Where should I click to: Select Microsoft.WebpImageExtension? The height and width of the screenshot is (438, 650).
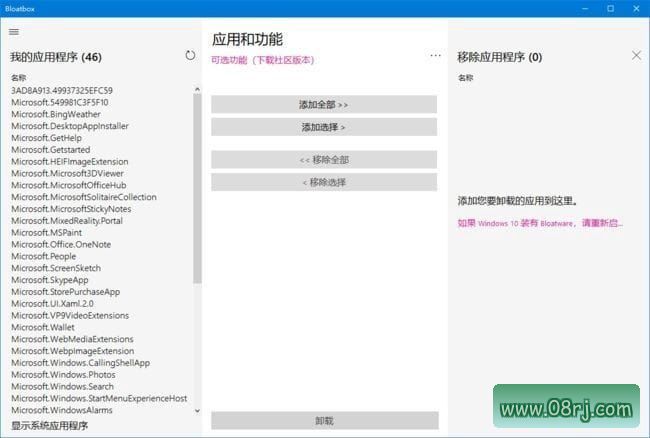point(73,351)
